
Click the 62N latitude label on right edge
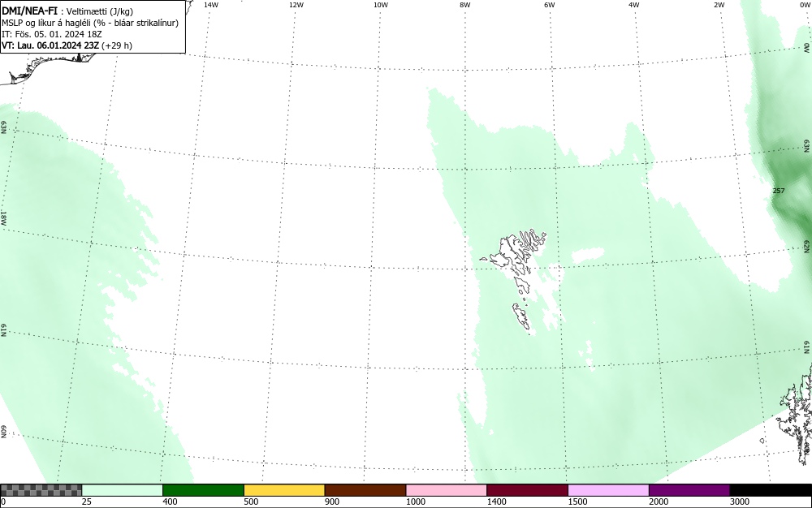(x=807, y=246)
